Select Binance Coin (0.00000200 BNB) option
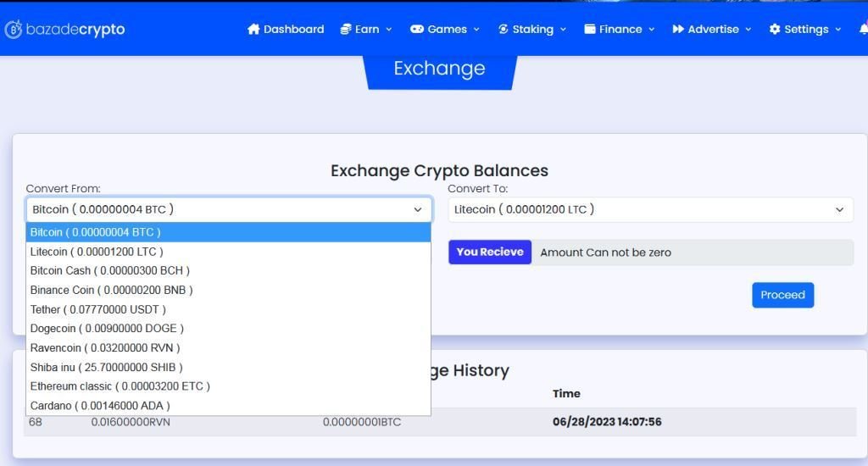868x466 pixels. (228, 290)
